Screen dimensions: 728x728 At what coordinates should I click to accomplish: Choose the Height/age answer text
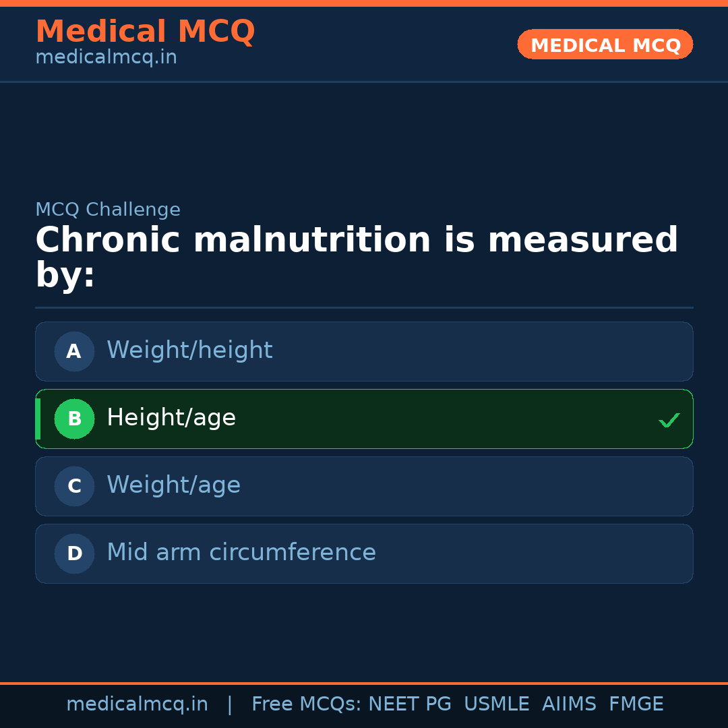point(171,418)
